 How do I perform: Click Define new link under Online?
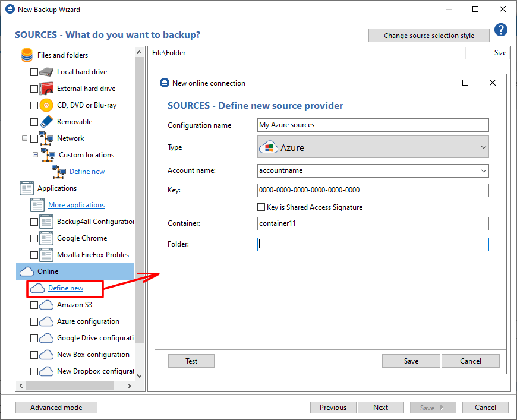point(65,288)
